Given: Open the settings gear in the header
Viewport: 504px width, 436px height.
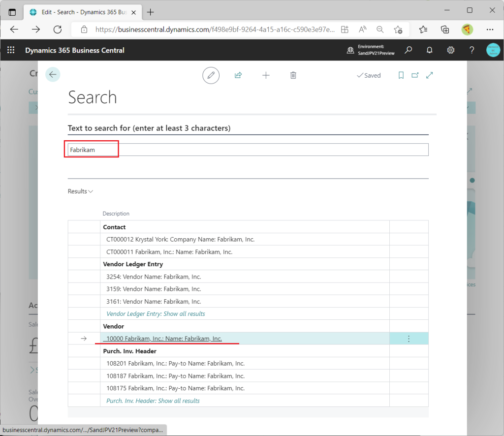Looking at the screenshot, I should click(451, 50).
